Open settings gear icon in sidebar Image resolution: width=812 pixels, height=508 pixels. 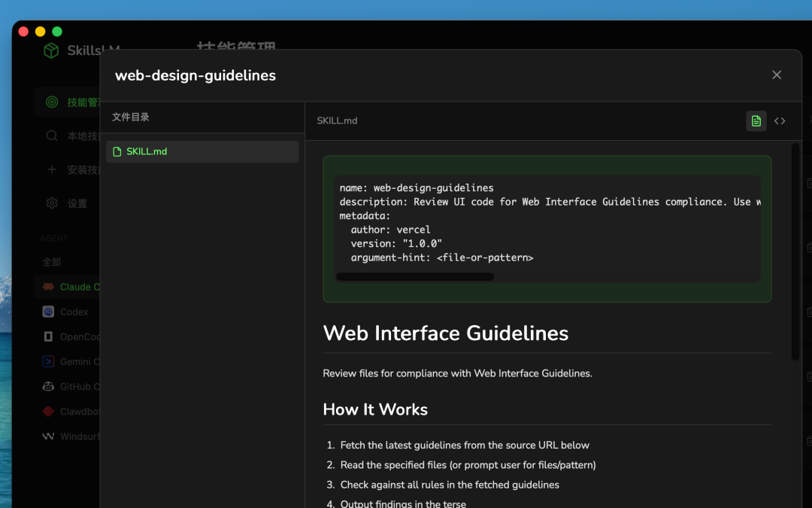52,203
